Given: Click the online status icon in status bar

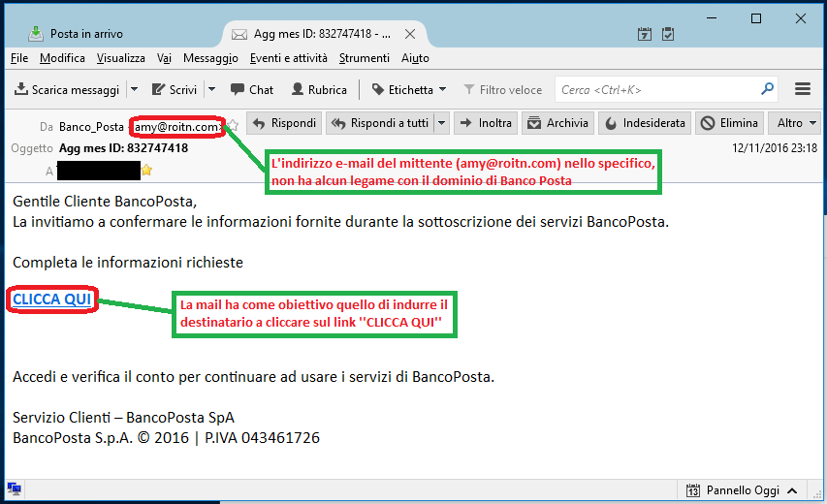Looking at the screenshot, I should tap(15, 489).
